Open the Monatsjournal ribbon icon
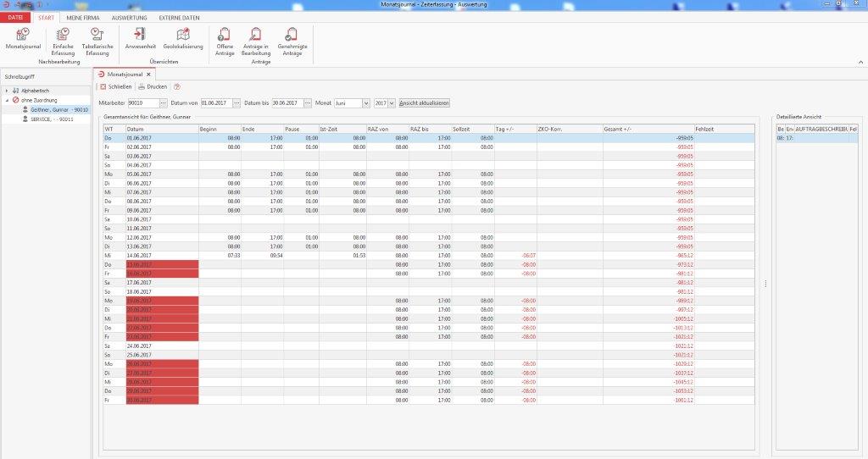The width and height of the screenshot is (868, 459). 23,39
